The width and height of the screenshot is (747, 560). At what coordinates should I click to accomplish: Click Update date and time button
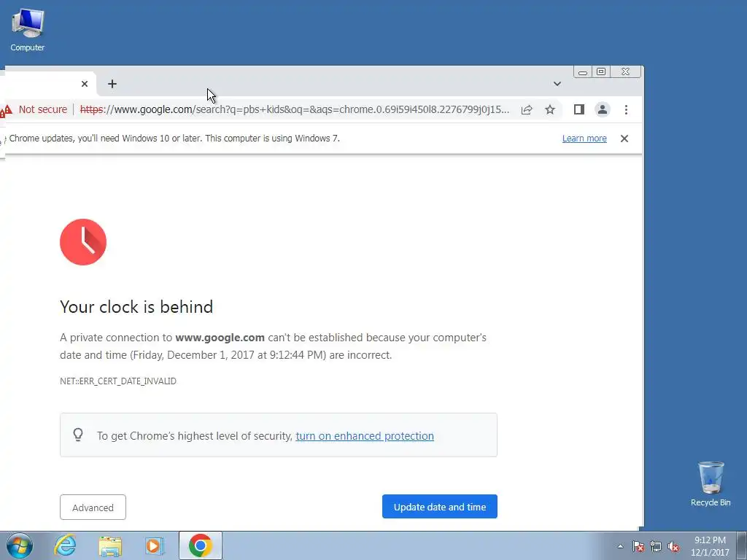click(440, 507)
